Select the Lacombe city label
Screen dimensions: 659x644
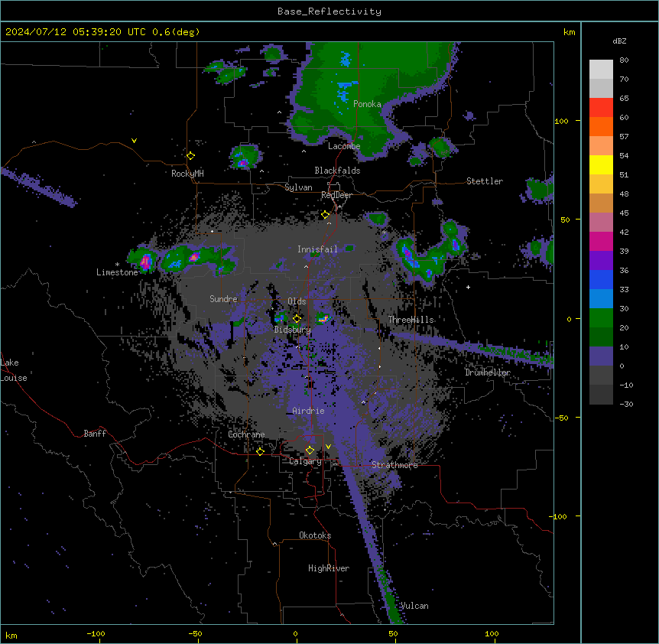344,146
